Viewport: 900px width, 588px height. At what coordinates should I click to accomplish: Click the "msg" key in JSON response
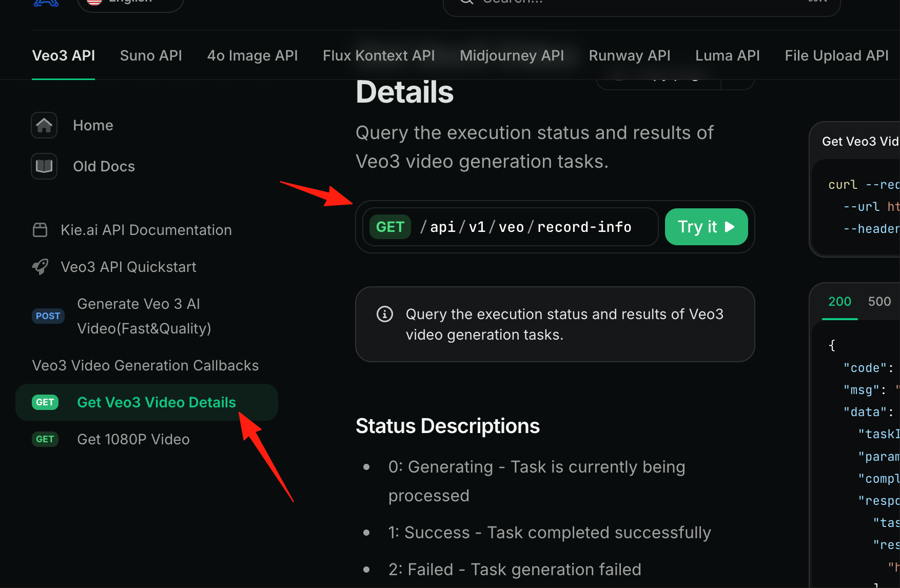coord(862,390)
